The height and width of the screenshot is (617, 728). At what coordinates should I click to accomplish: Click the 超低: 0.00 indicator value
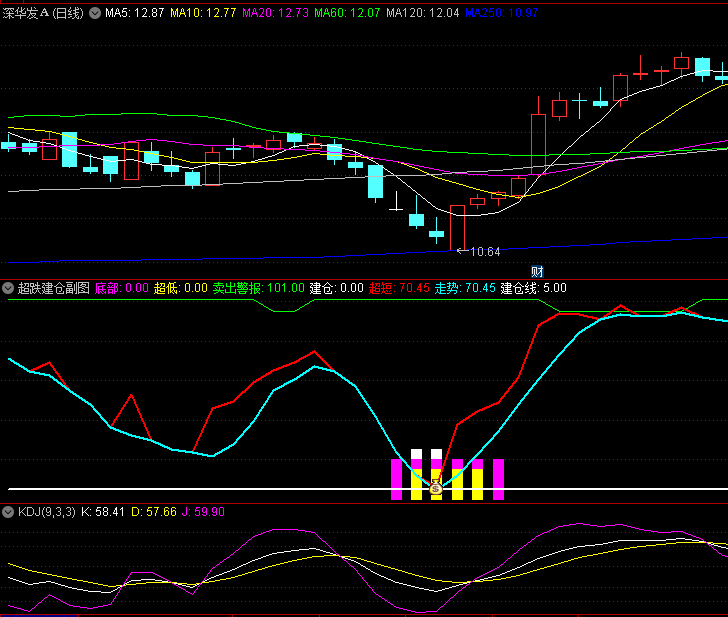181,288
